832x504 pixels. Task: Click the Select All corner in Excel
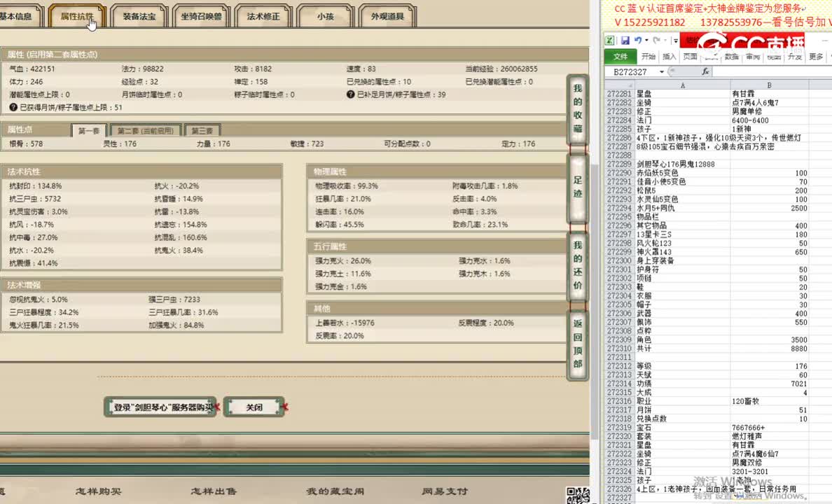click(x=619, y=85)
